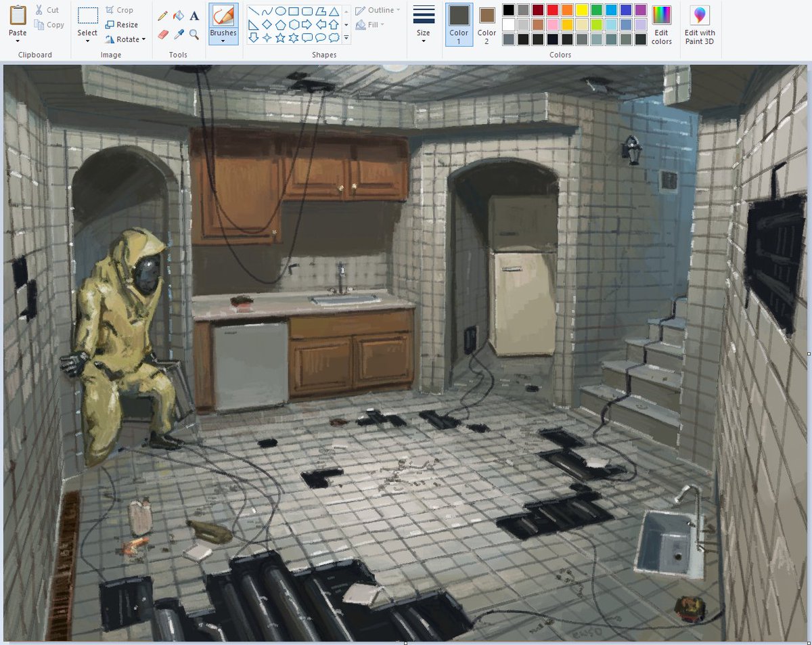Open the Resize dialog

[122, 24]
